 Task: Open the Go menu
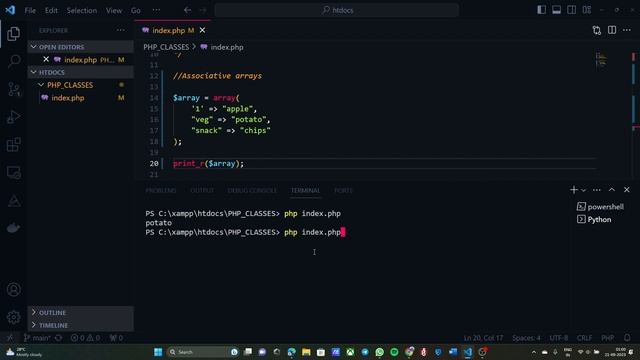[136, 10]
